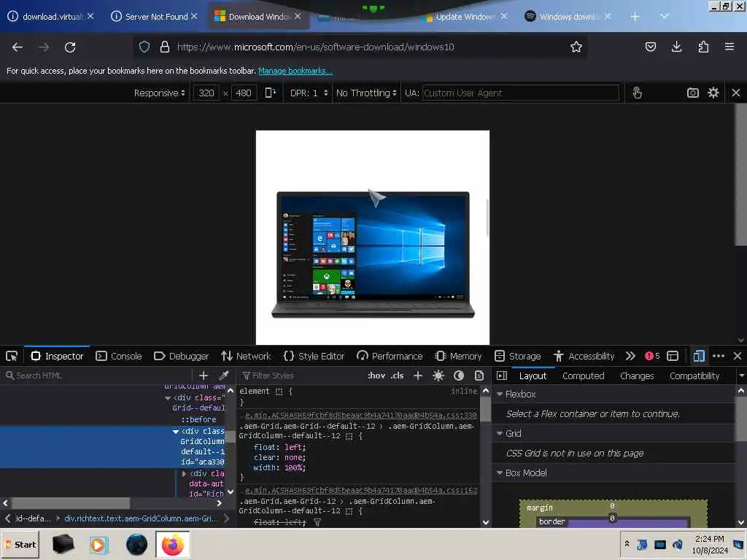Viewport: 747px width, 560px height.
Task: Open the No Throttling dropdown
Action: click(x=366, y=93)
